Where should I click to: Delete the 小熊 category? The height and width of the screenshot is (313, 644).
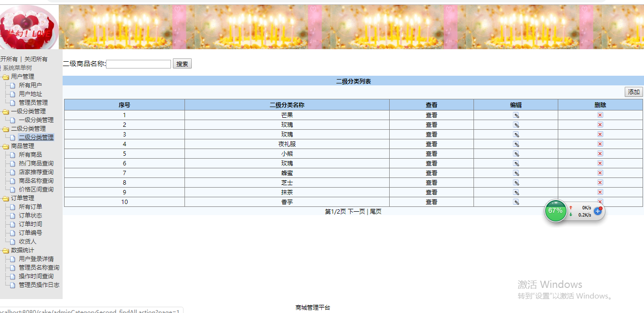pos(600,153)
